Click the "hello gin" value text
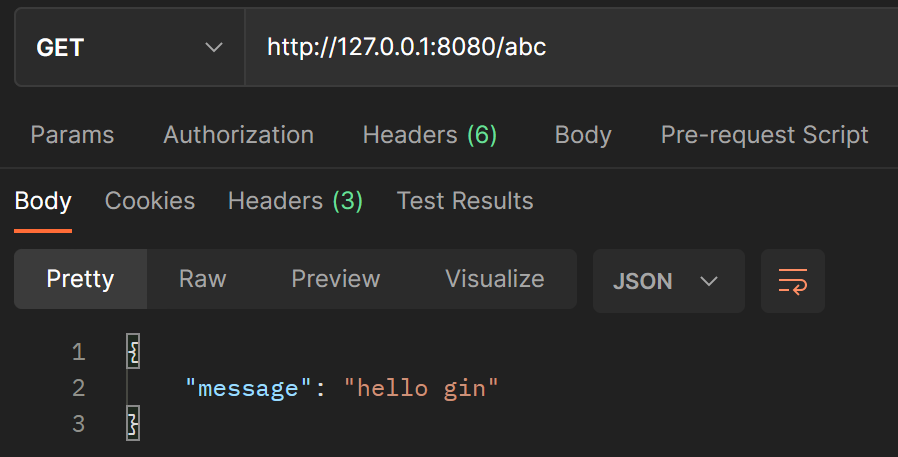898x457 pixels. tap(421, 388)
